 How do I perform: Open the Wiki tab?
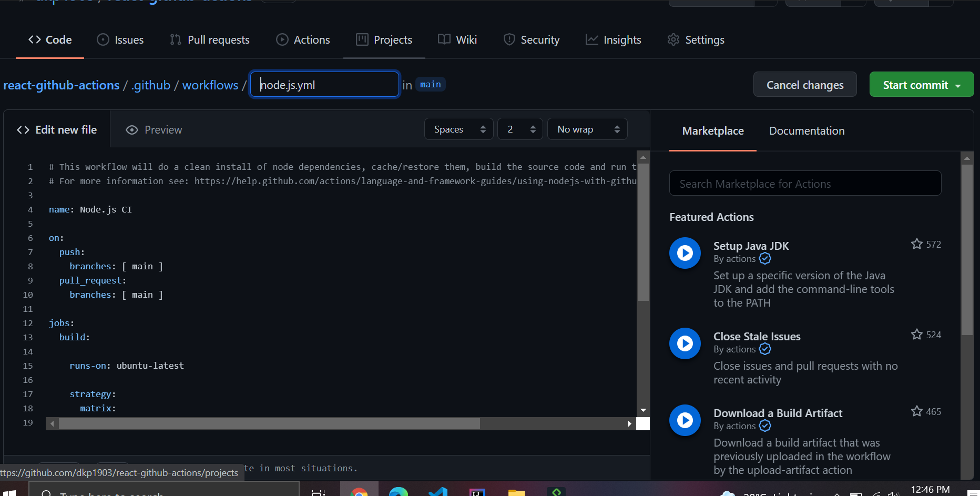457,40
